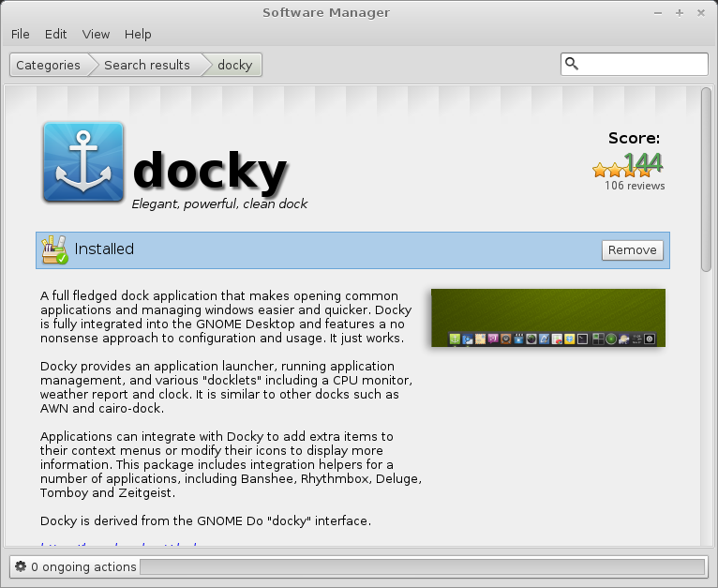Open the docky screenshot thumbnail

548,318
